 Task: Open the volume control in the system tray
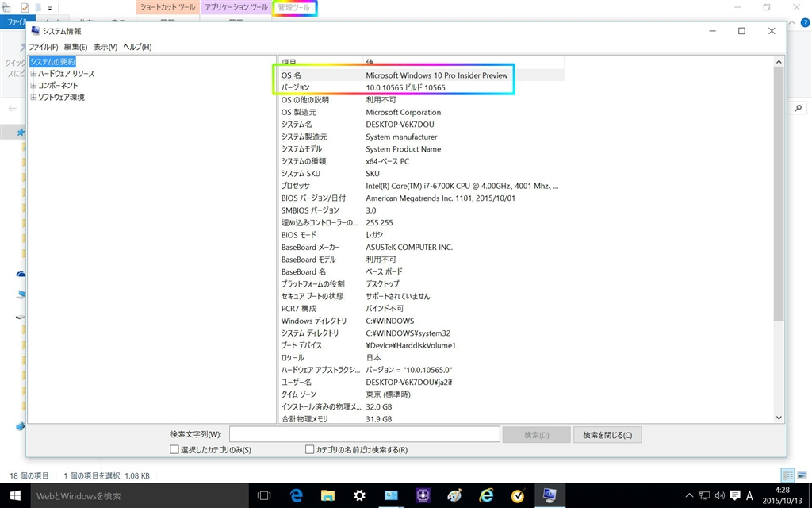(720, 495)
